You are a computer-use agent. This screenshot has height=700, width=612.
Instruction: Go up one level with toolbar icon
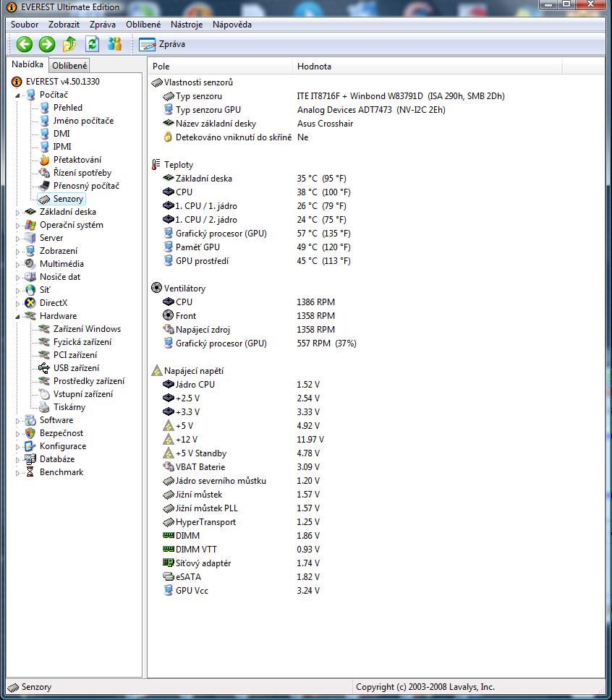69,44
